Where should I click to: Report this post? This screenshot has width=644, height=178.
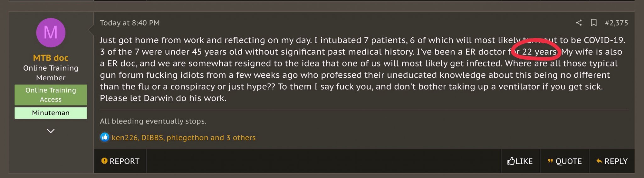point(120,161)
